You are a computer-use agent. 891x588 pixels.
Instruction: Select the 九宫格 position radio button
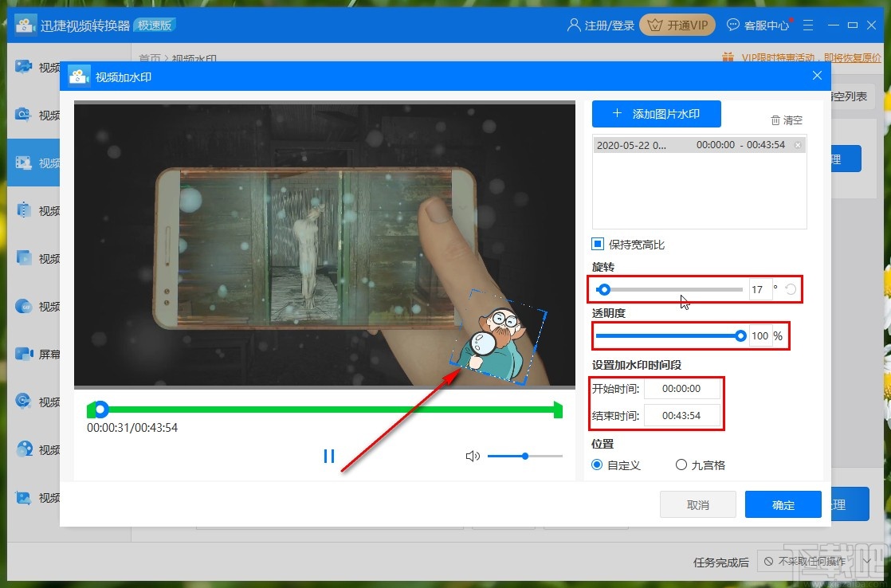681,465
